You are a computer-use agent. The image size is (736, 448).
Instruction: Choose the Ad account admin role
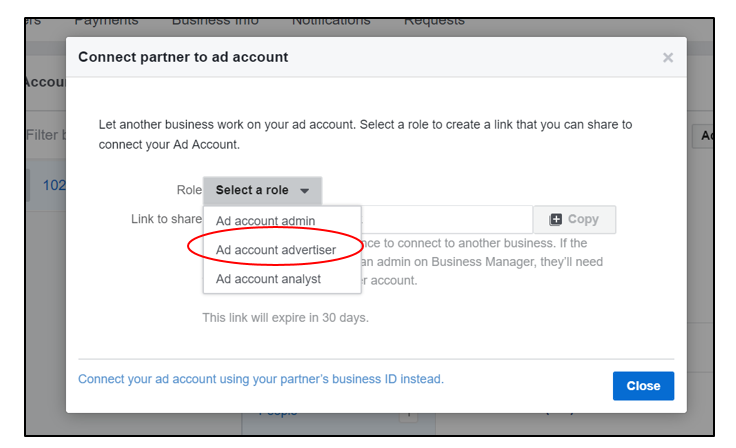tap(266, 221)
